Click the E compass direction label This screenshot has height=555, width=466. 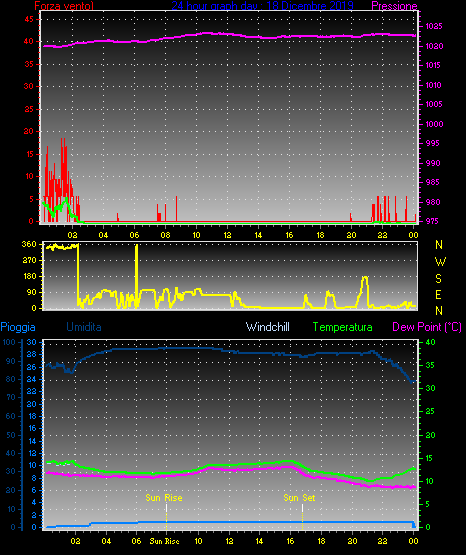click(x=438, y=295)
